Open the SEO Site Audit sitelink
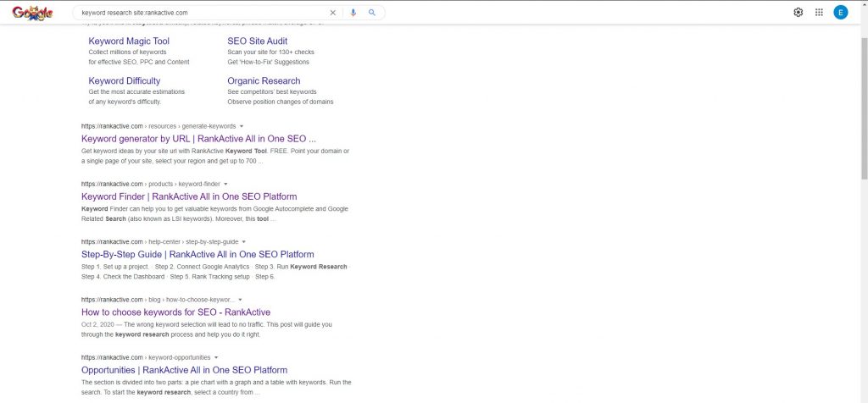Viewport: 868px width, 403px height. coord(258,41)
